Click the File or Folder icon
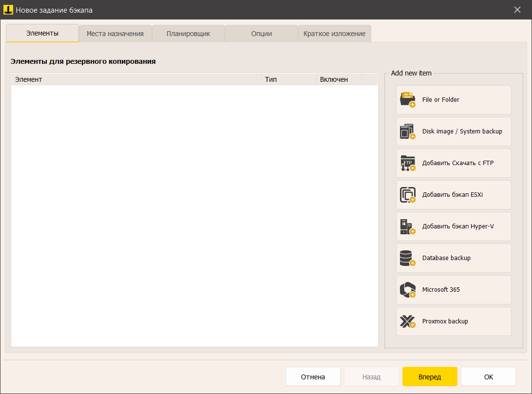Viewport: 532px width, 394px height. pyautogui.click(x=407, y=100)
